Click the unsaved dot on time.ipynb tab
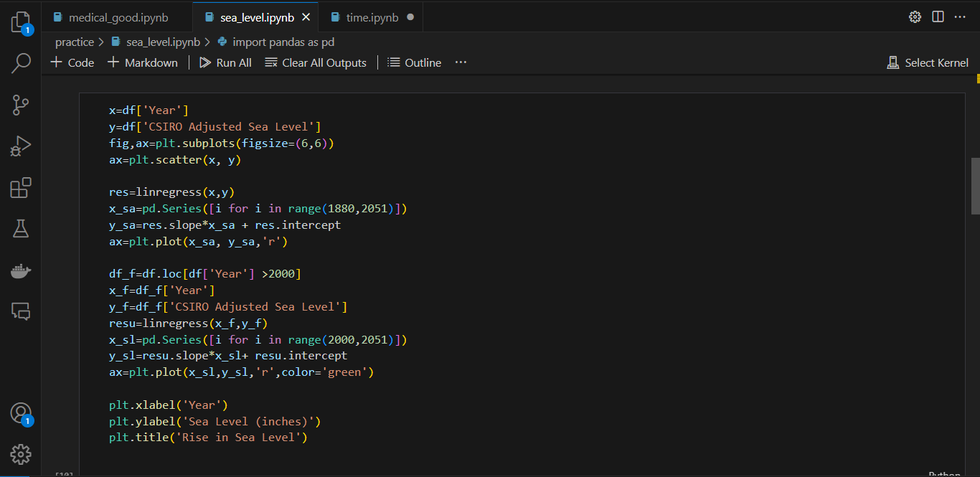 [x=410, y=17]
